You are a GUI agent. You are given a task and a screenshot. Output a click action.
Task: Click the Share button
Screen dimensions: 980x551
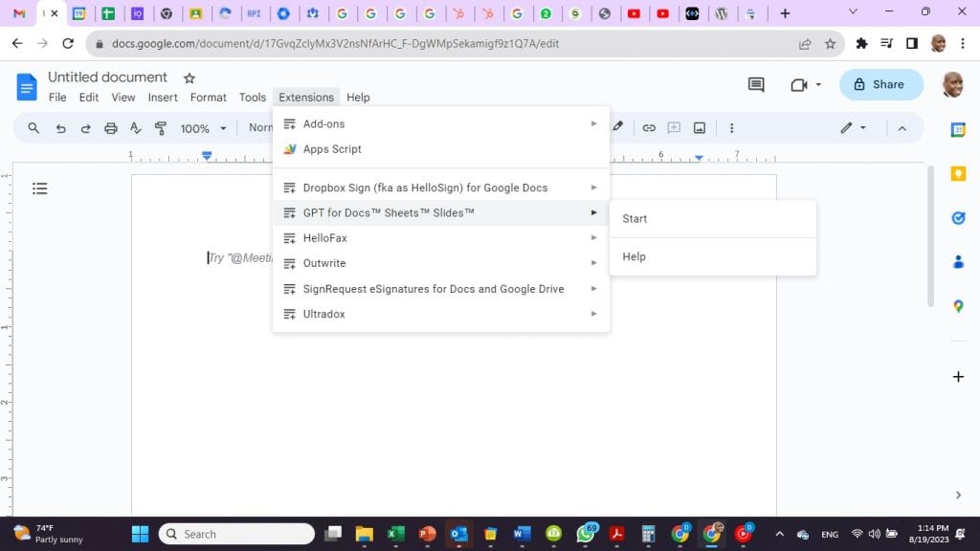pyautogui.click(x=880, y=84)
